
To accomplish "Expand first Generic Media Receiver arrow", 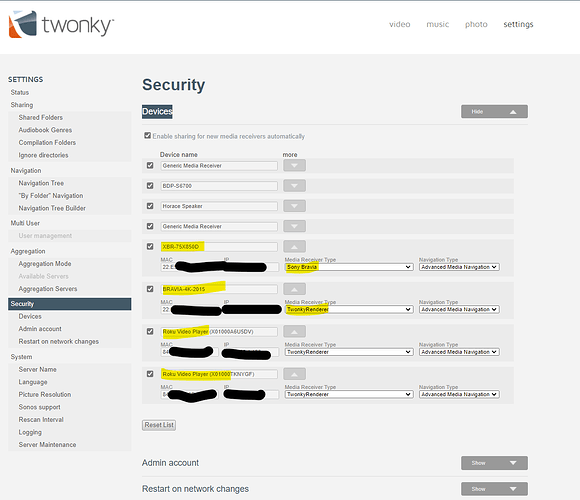I will coord(294,165).
